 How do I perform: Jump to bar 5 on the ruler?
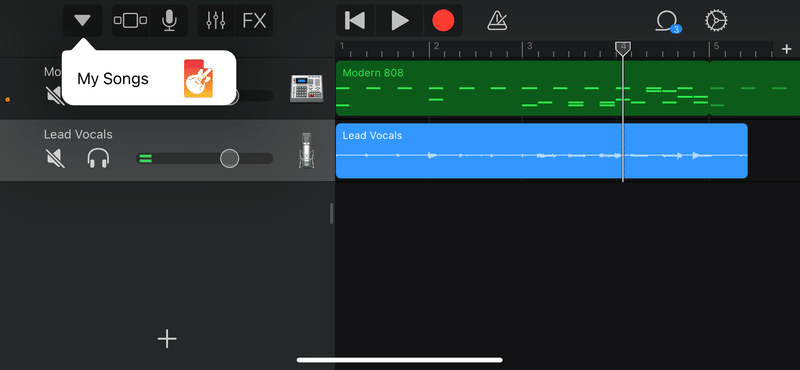[716, 46]
